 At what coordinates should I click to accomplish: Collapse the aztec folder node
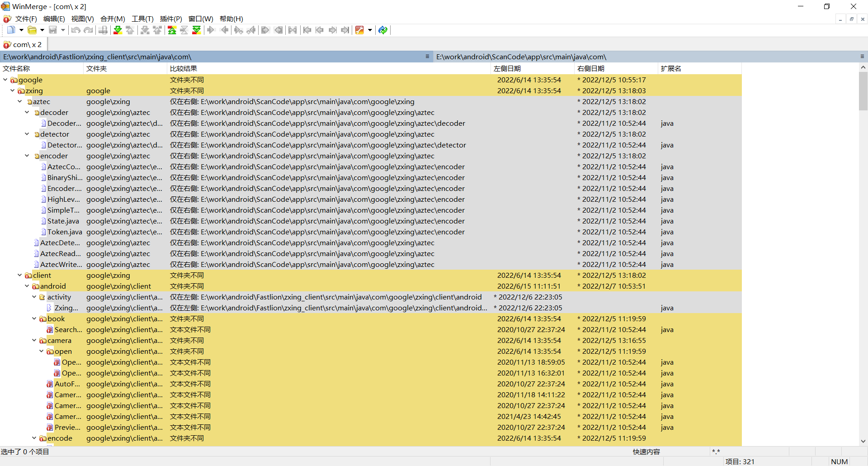20,101
